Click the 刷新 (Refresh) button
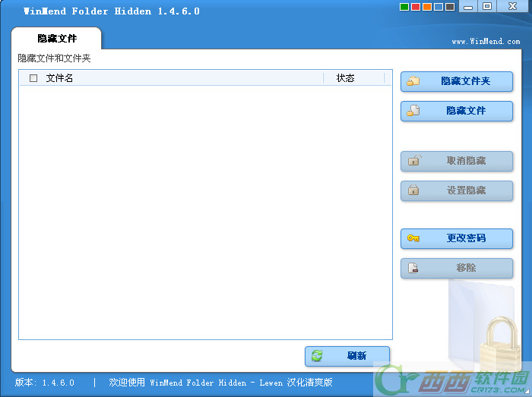 click(x=347, y=356)
